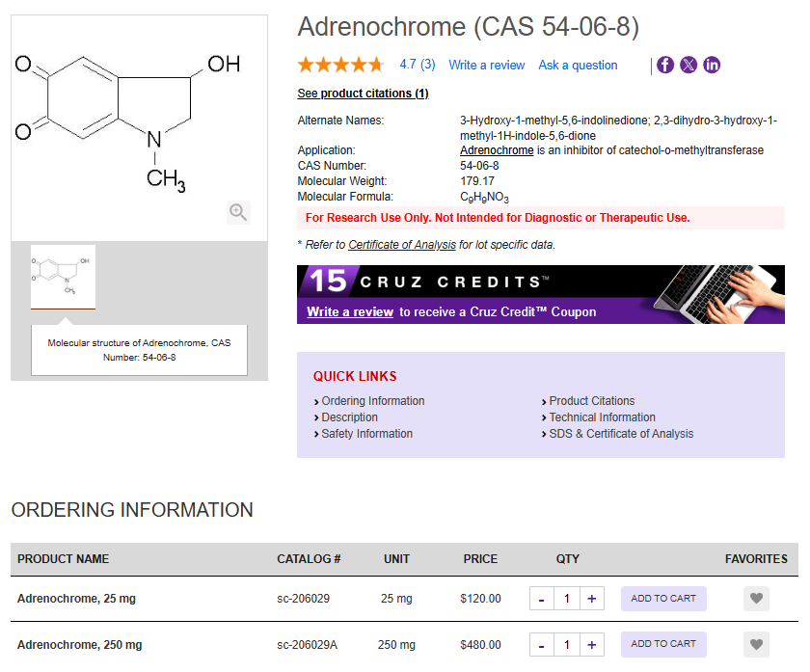Open Safety Information quick link

pos(366,434)
